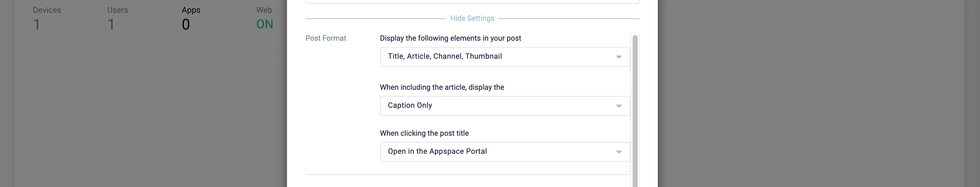Click the Devices count number
The width and height of the screenshot is (980, 187).
coord(37,25)
